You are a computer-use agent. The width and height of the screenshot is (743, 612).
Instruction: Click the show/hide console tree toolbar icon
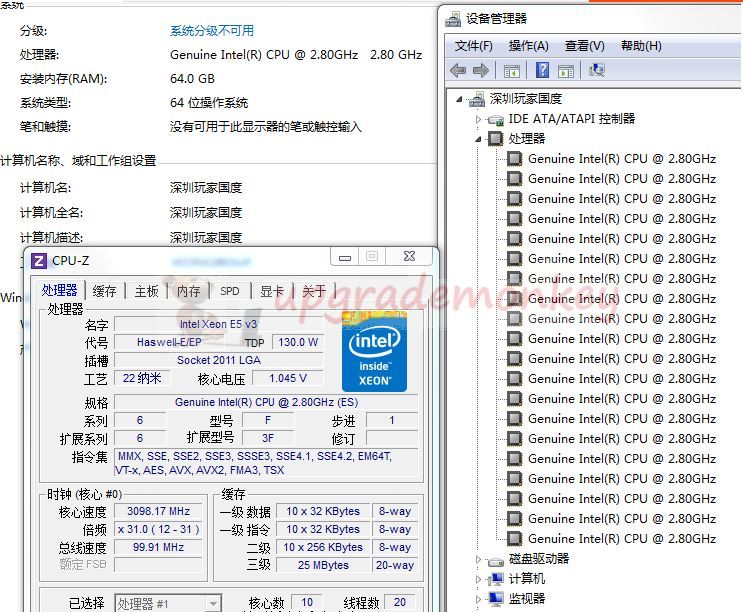click(x=512, y=71)
